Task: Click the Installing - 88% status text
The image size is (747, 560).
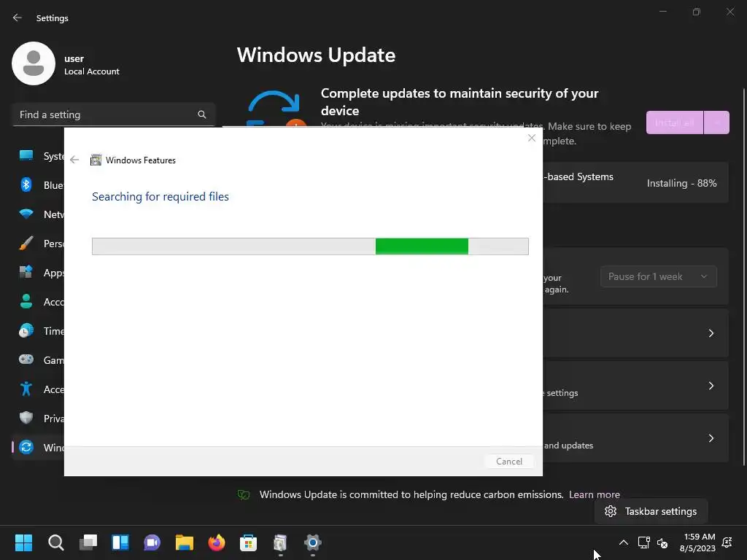Action: coord(681,183)
